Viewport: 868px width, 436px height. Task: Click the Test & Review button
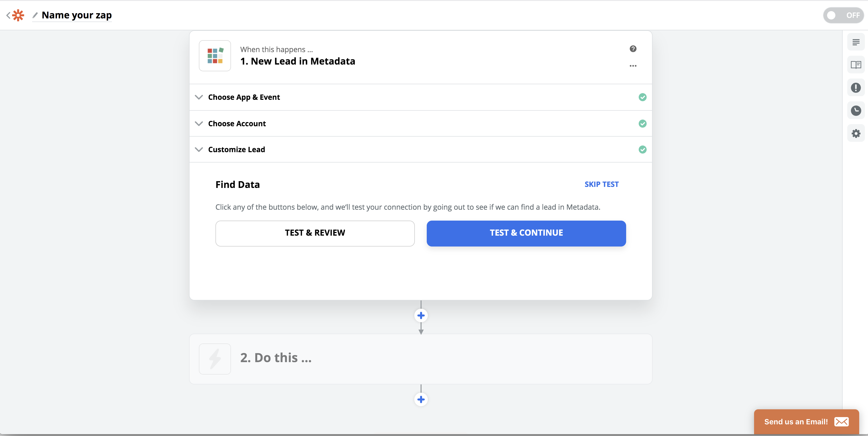click(315, 233)
